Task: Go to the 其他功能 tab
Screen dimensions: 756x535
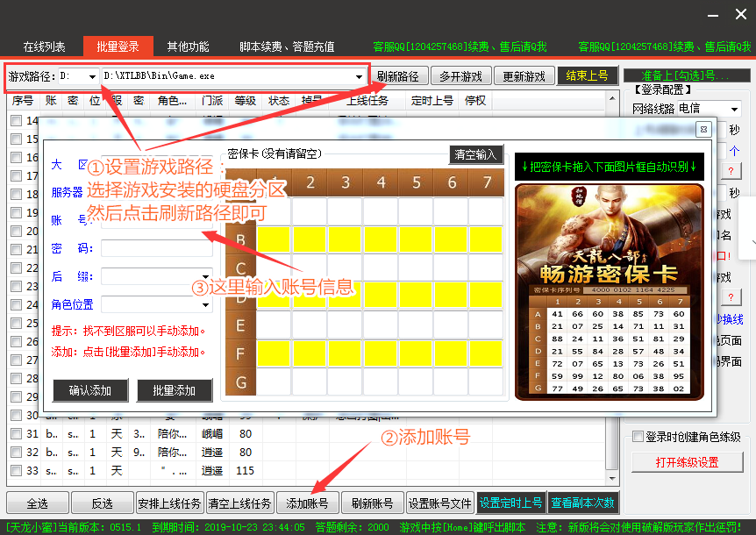Action: (188, 46)
